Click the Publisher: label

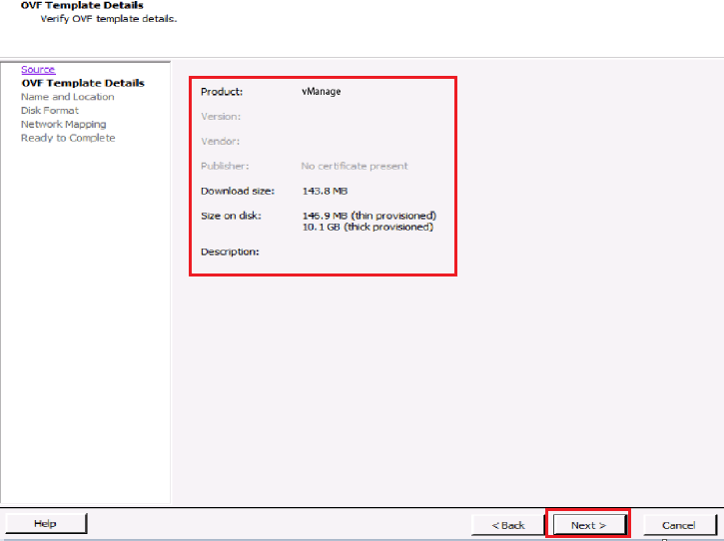click(225, 166)
